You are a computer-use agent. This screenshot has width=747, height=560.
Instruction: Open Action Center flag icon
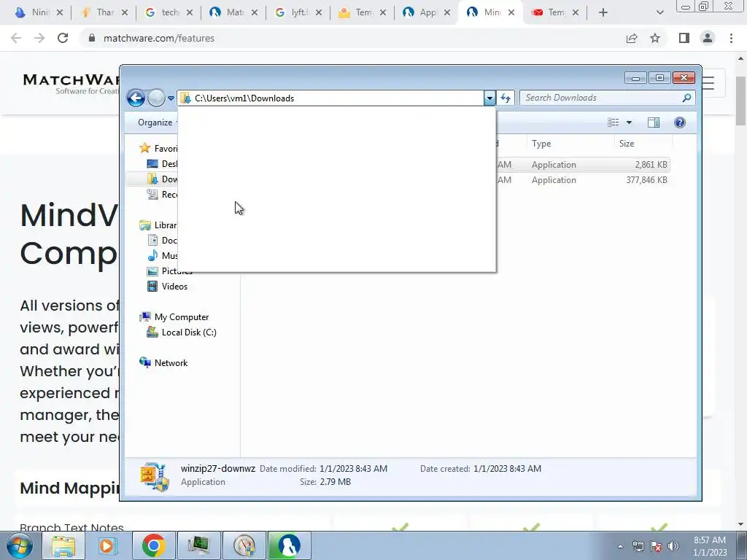click(656, 546)
